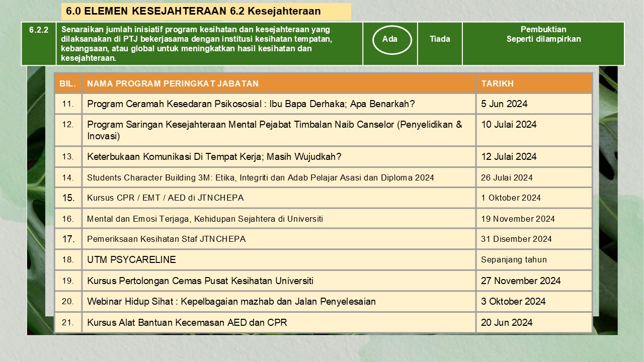644x362 pixels.
Task: Click "Pemeriksaan Kesihatan Staf JTNCHEPA" entry
Action: coord(166,239)
